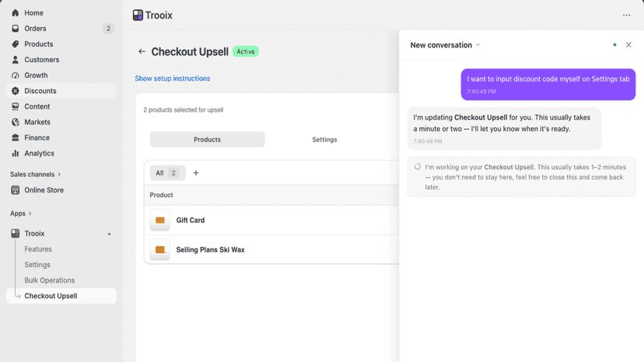Click the Analytics bar chart icon
Viewport: 644px width, 362px height.
[16, 153]
